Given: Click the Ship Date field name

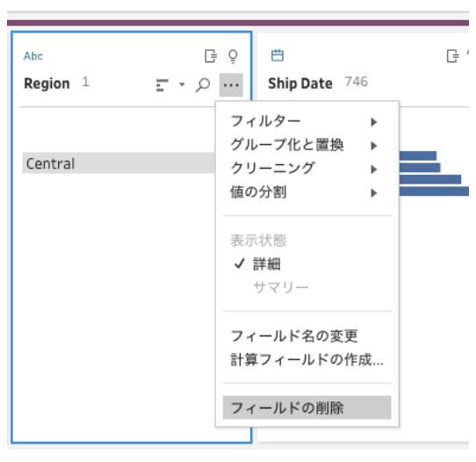Looking at the screenshot, I should [x=300, y=83].
